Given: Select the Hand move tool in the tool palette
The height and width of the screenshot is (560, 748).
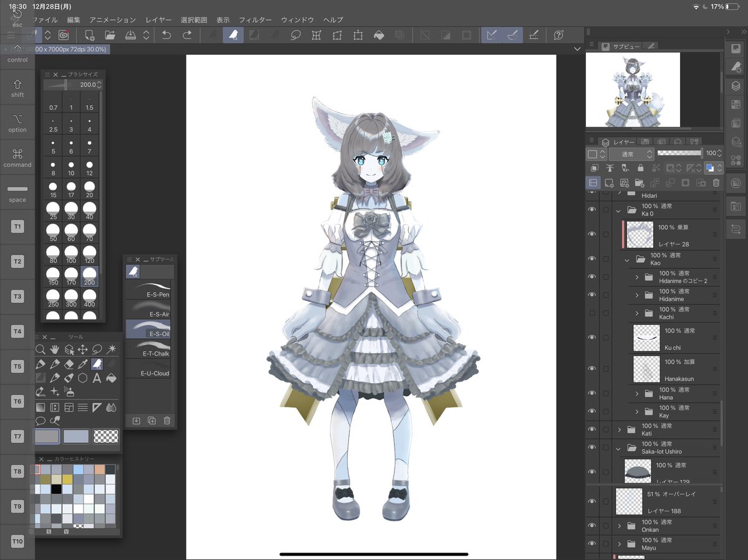Looking at the screenshot, I should pyautogui.click(x=55, y=349).
